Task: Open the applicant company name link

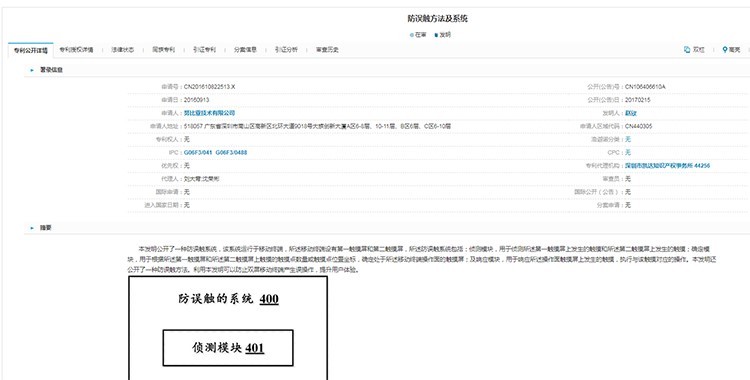Action: click(x=210, y=113)
